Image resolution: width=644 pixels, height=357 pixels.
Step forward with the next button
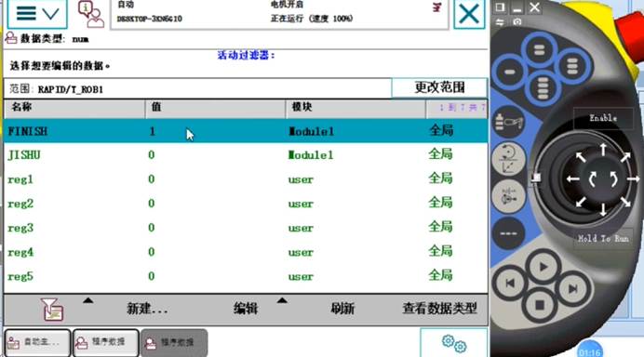tap(573, 289)
